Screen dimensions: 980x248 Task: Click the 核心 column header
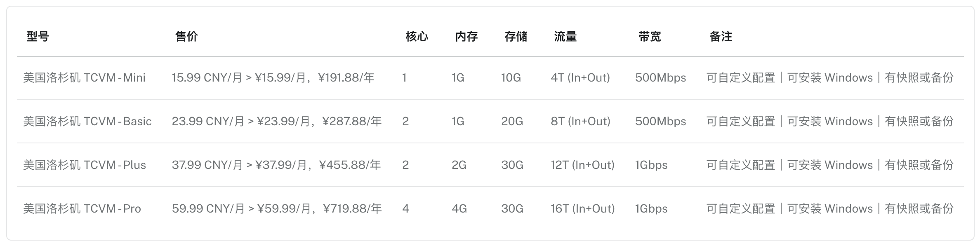coord(417,37)
